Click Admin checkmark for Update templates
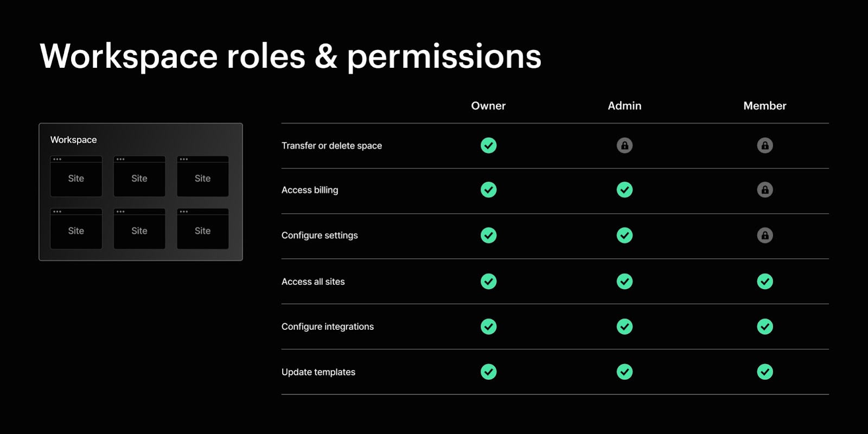Viewport: 868px width, 434px height. [624, 372]
